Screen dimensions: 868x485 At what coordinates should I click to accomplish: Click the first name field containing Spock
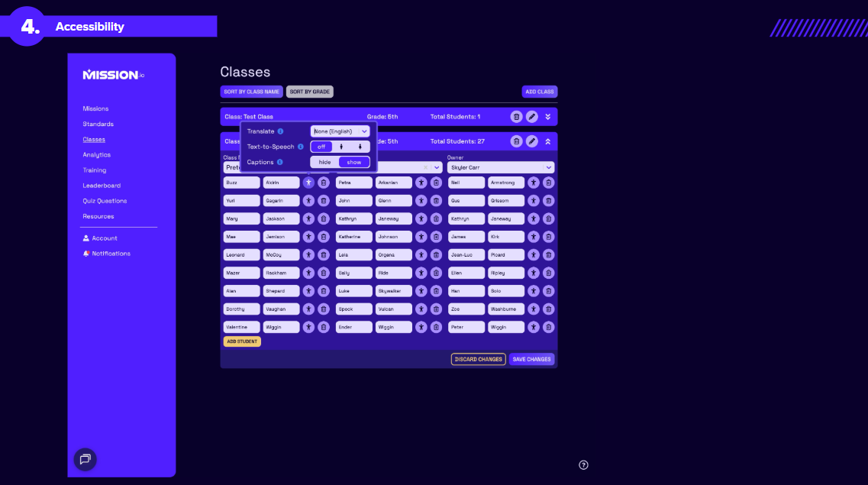[x=354, y=309]
